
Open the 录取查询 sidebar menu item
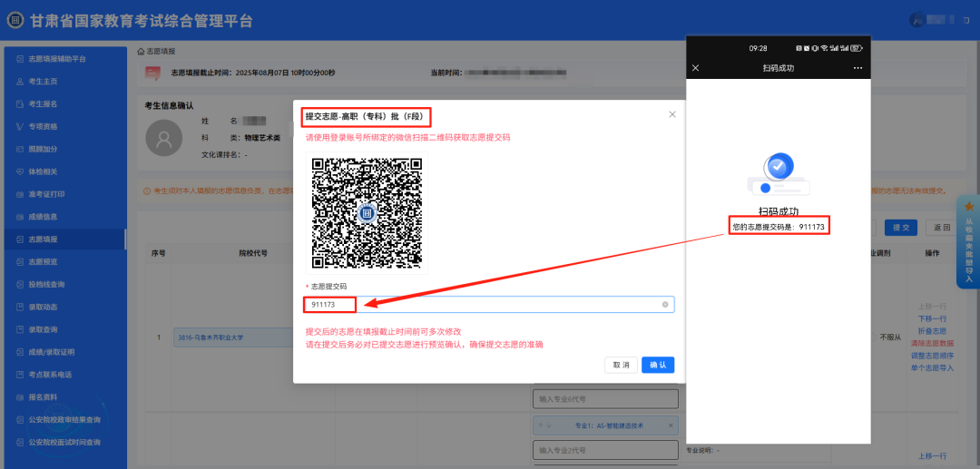tap(65, 329)
